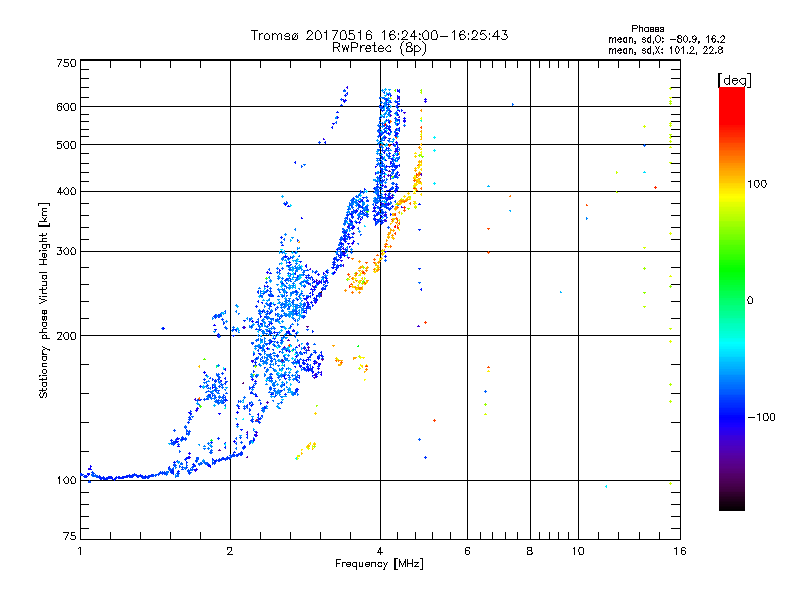Click the 'Frequency [MHz]' axis label
The width and height of the screenshot is (800, 600).
pyautogui.click(x=379, y=564)
